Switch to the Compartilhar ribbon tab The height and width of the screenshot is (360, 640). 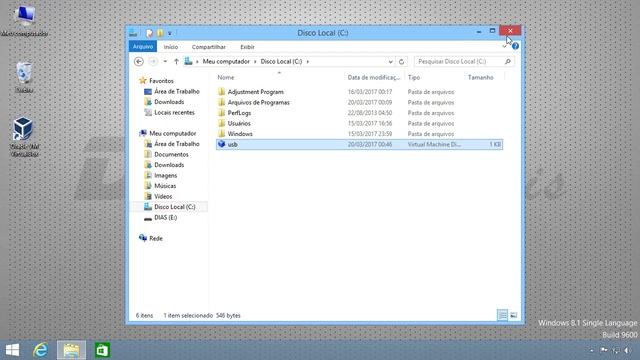click(x=209, y=47)
